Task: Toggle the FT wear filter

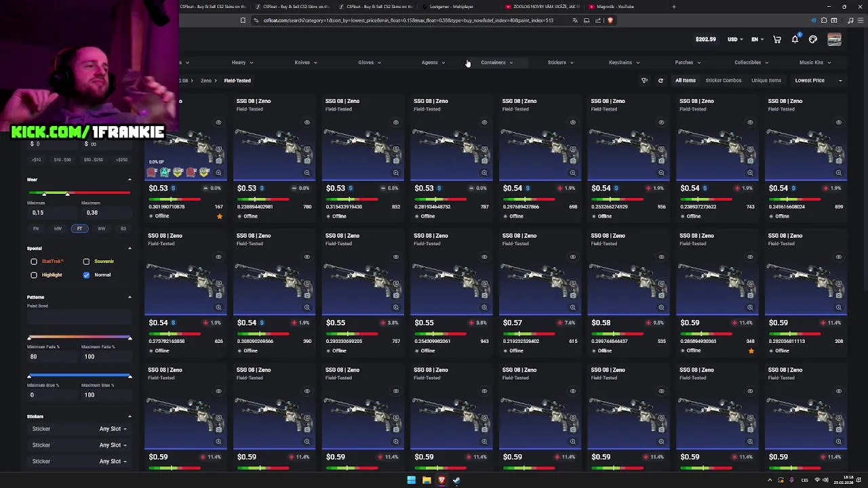Action: [x=79, y=229]
